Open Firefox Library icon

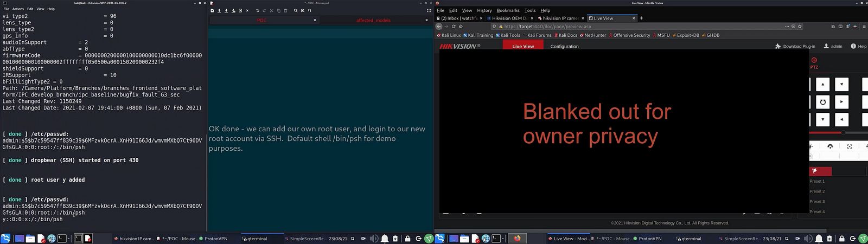(833, 26)
